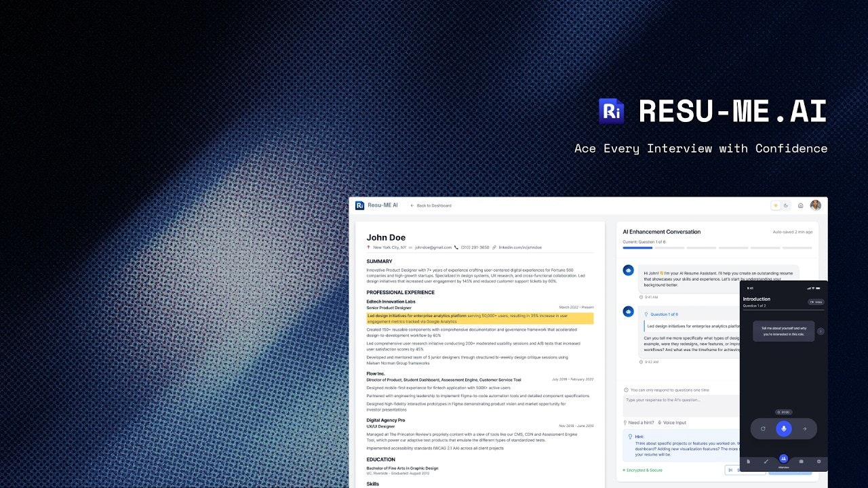Focus the 'Type your response' input field

pyautogui.click(x=681, y=405)
